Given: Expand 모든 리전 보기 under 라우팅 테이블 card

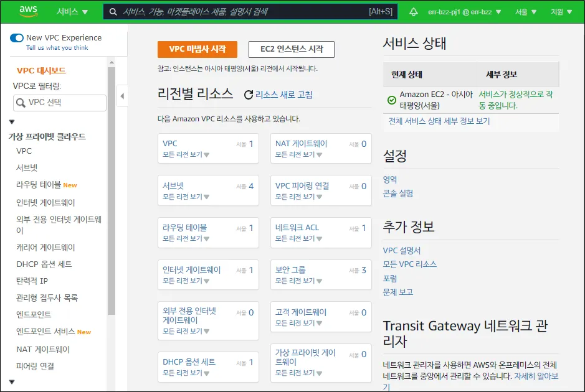Looking at the screenshot, I should pos(186,238).
